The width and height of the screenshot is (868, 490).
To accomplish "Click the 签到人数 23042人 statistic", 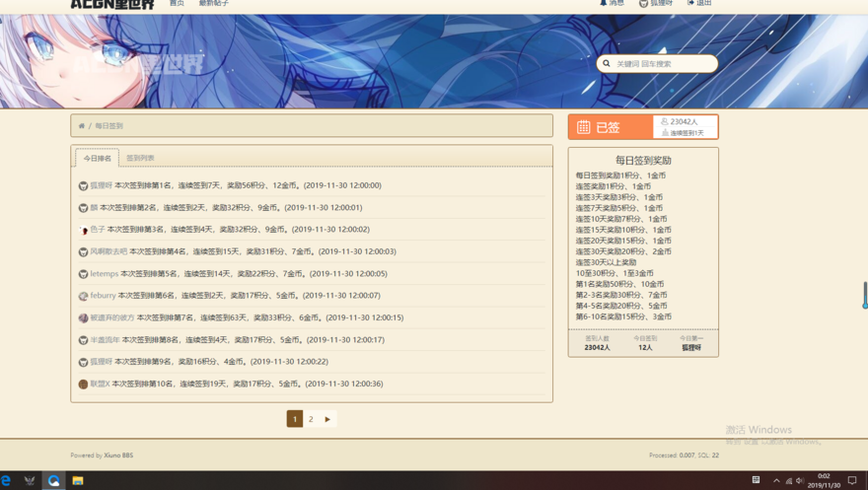I will 597,343.
